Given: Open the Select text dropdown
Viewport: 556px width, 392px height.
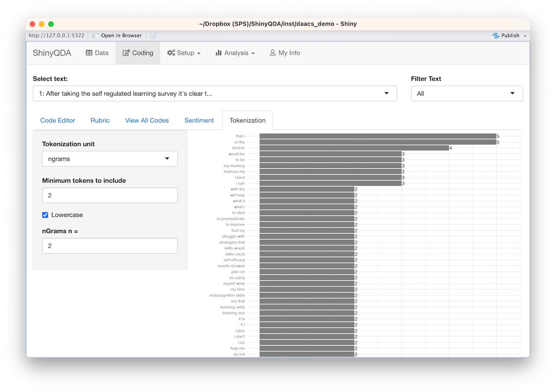Looking at the screenshot, I should tap(215, 94).
